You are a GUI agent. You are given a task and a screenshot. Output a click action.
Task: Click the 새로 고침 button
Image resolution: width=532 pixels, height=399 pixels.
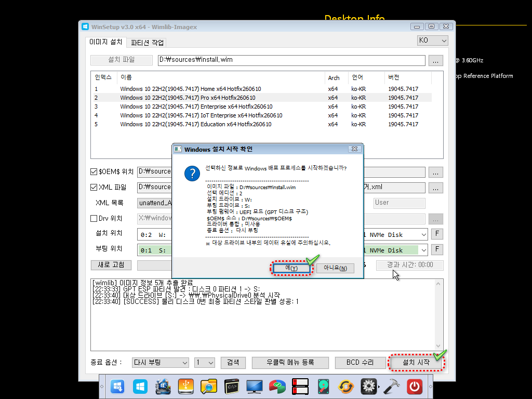coord(111,265)
